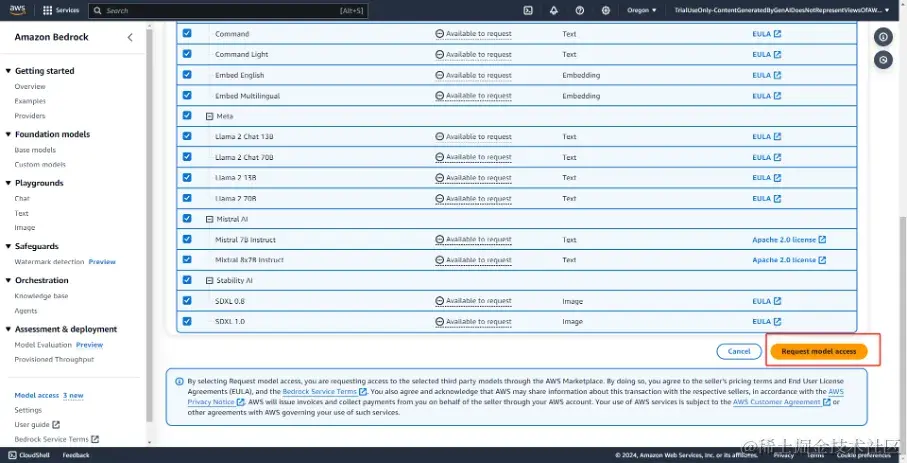Viewport: 908px width, 464px height.
Task: Open the EULA link for Llama 2 70B
Action: point(767,199)
